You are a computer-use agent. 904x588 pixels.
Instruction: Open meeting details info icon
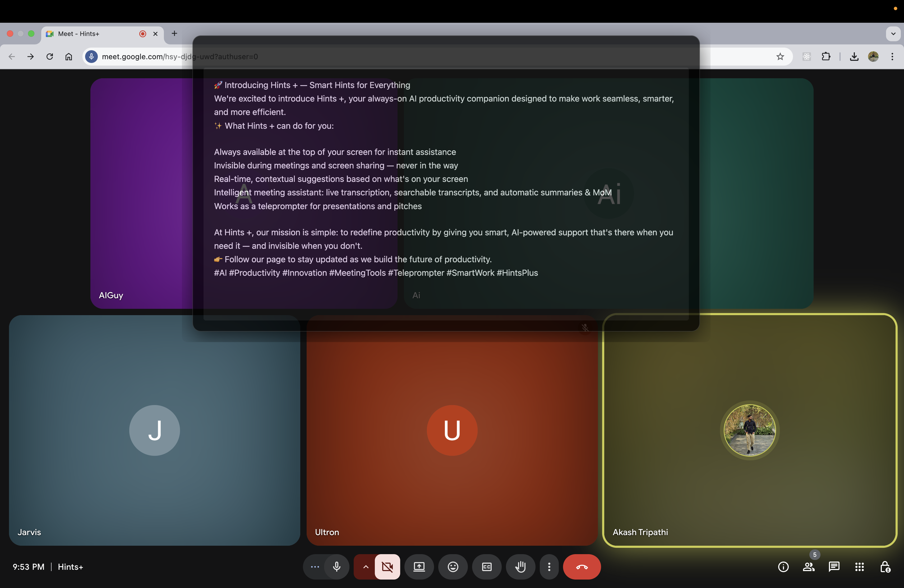click(783, 567)
